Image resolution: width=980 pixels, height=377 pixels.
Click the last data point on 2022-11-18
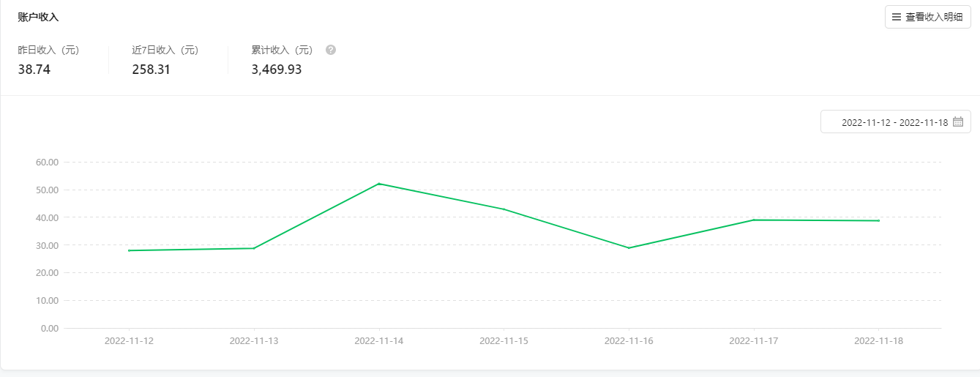[878, 220]
